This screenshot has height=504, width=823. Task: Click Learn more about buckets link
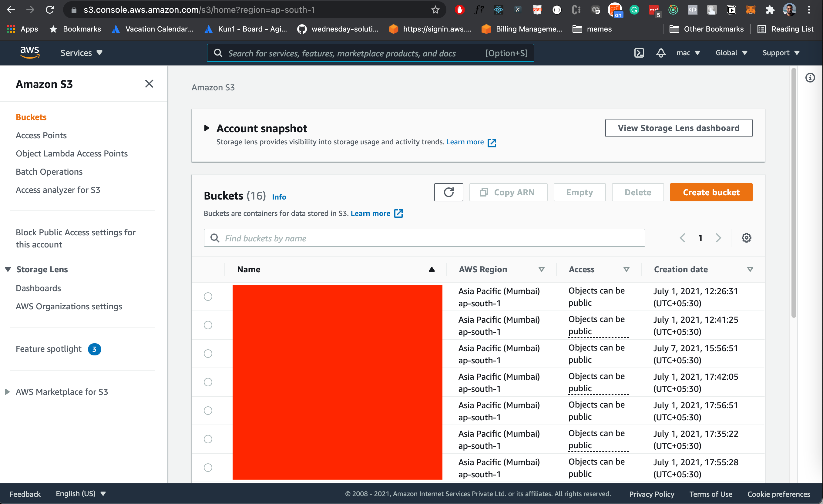coord(371,213)
